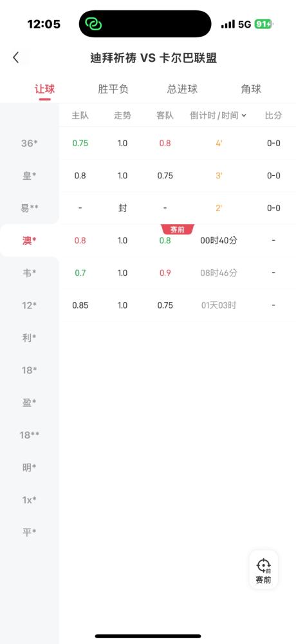Open the 18** company entry
The width and height of the screenshot is (296, 644).
tap(30, 435)
